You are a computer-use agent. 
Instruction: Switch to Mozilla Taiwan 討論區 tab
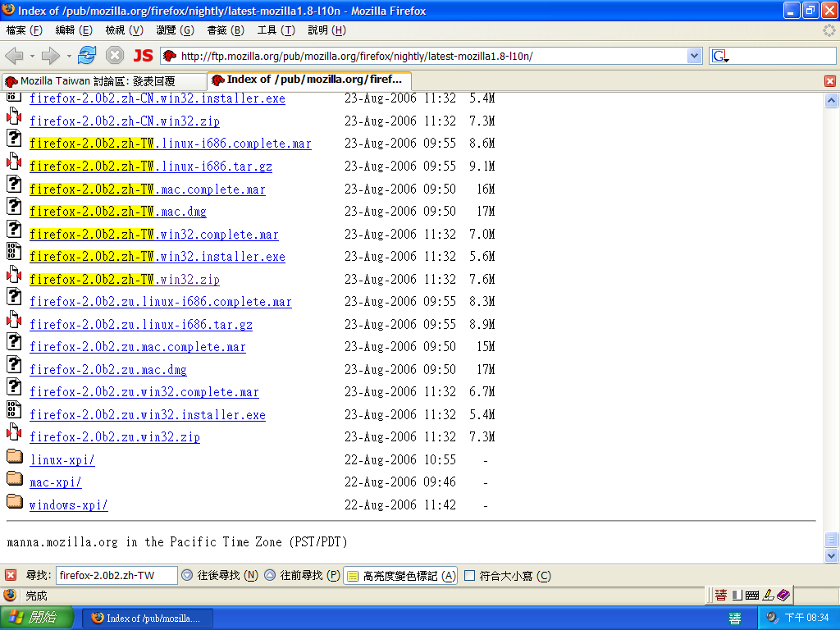pyautogui.click(x=104, y=81)
